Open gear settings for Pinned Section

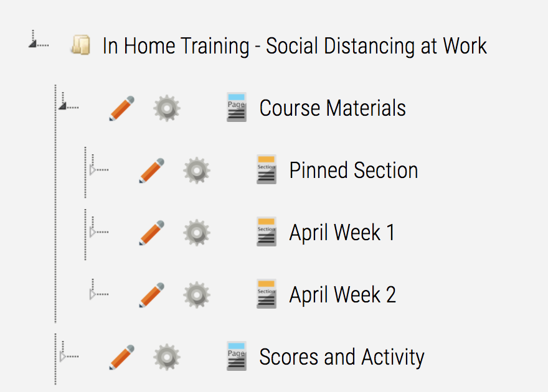point(197,170)
